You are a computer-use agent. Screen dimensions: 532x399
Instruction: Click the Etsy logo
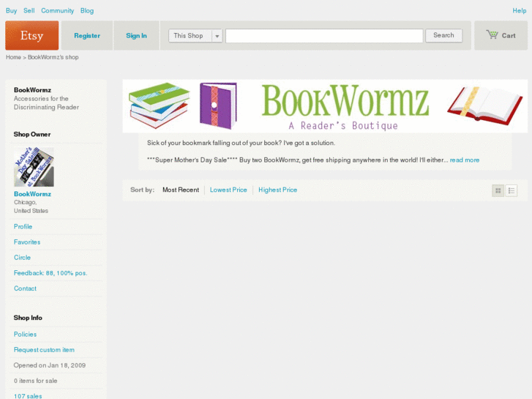click(x=32, y=35)
